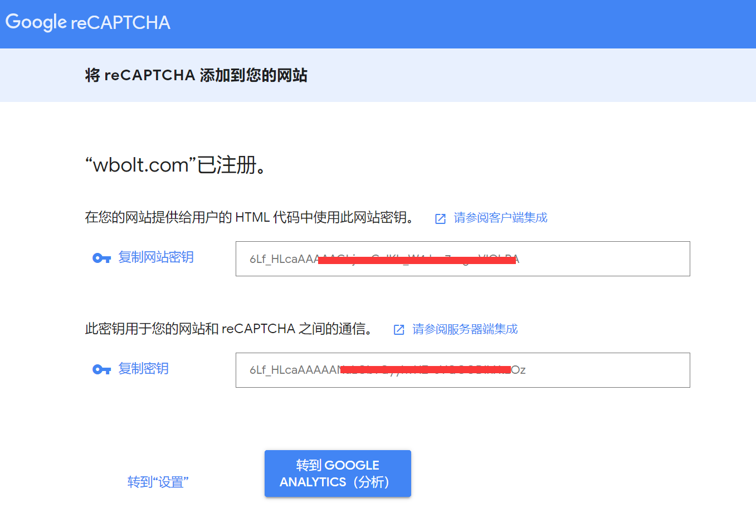Click the redacted portion of the site key
Screen dimensions: 756x532
pyautogui.click(x=418, y=258)
